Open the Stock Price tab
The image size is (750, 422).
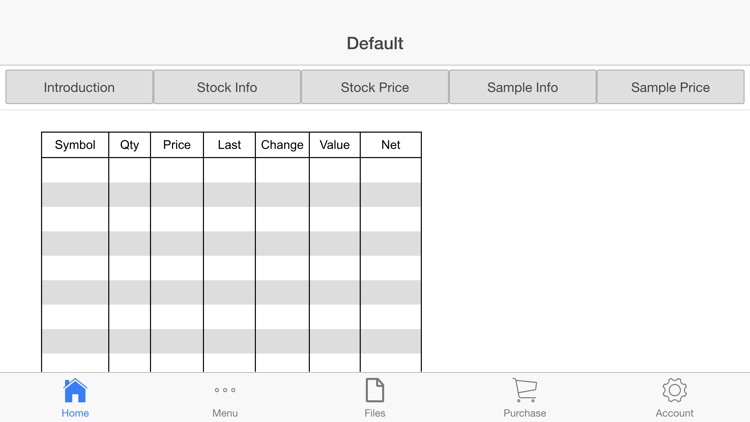point(375,87)
